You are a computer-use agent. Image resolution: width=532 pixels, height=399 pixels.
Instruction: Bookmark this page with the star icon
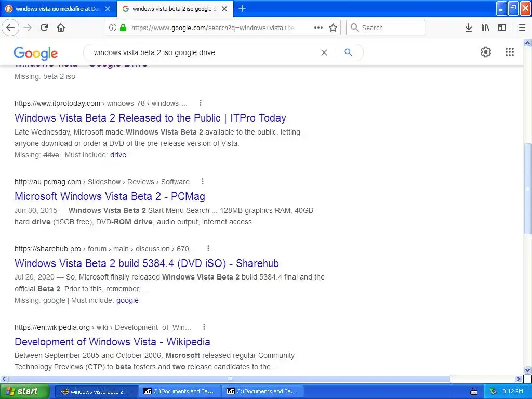pos(333,28)
